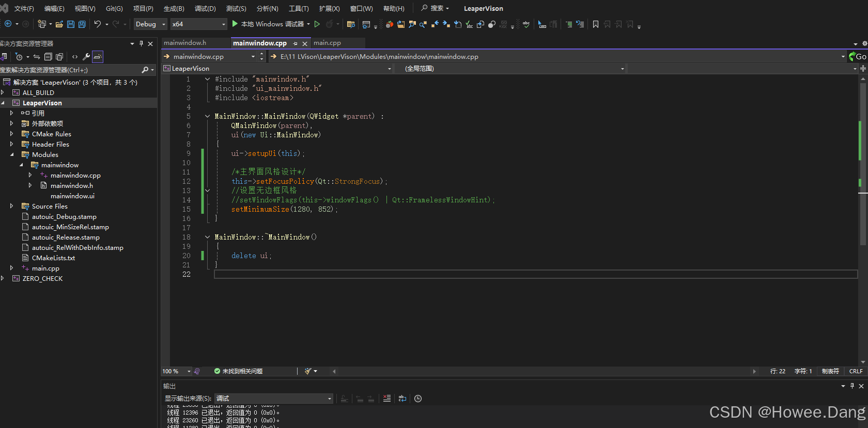Click the Save All icon

click(82, 24)
